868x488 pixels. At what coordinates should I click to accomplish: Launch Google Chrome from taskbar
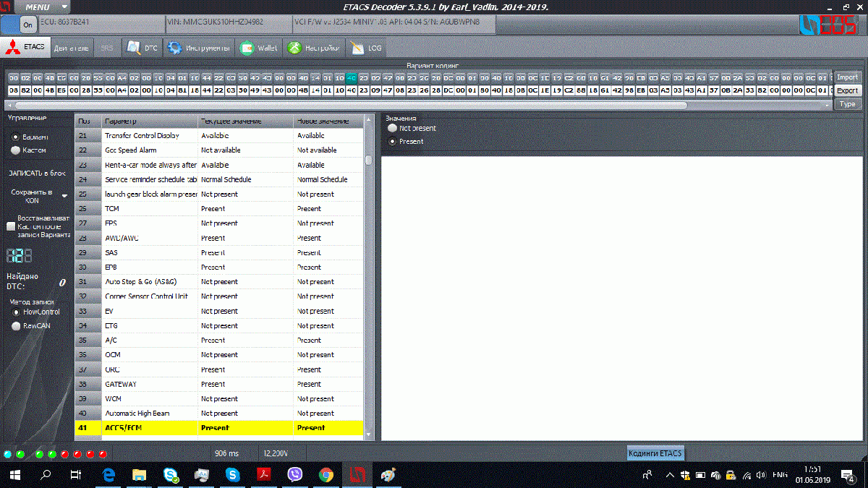[326, 475]
